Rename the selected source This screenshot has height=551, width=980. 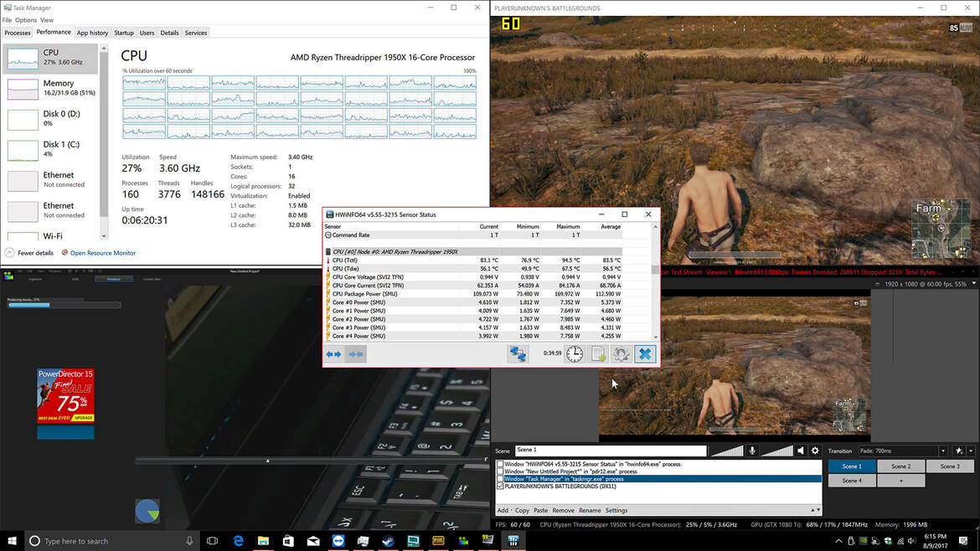(590, 511)
